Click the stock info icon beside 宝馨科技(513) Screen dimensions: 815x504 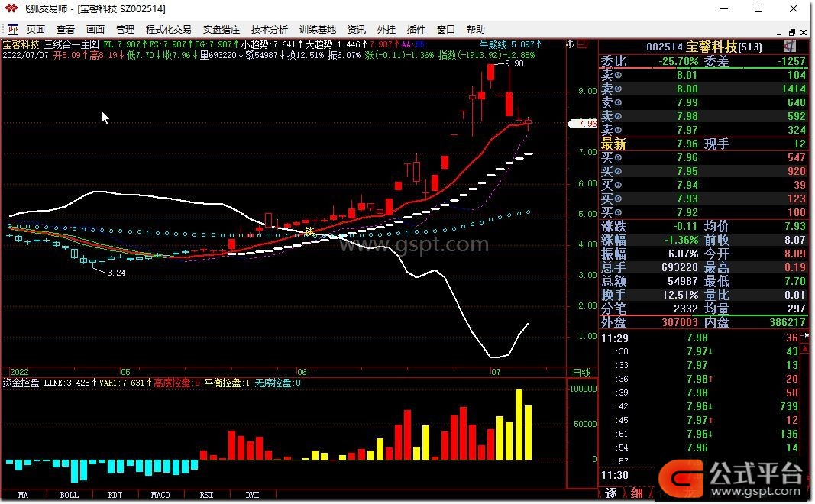[790, 46]
